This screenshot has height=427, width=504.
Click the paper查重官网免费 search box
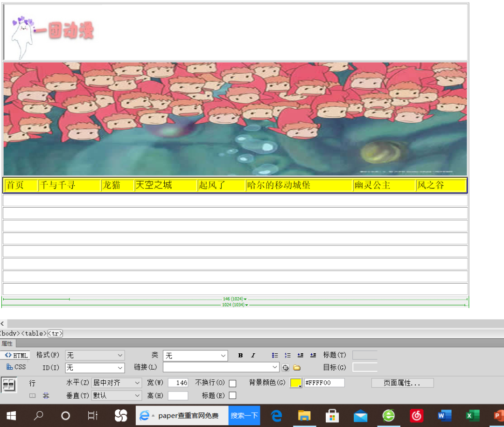(182, 416)
